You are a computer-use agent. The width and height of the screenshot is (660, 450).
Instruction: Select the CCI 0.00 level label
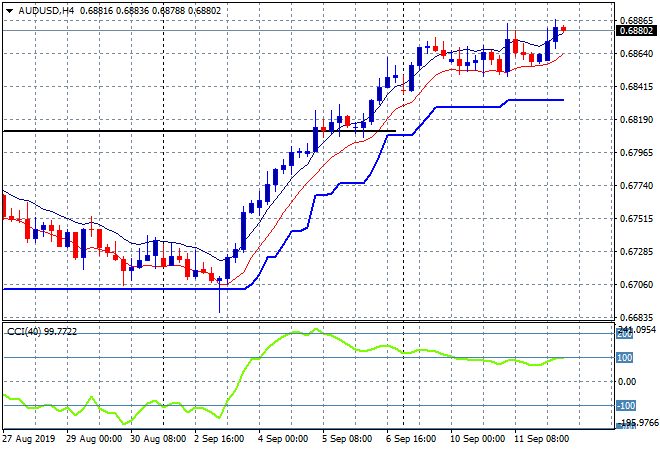click(x=627, y=382)
